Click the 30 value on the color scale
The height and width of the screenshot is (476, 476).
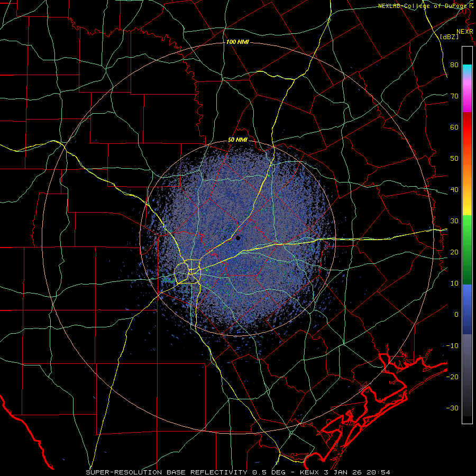tap(454, 221)
